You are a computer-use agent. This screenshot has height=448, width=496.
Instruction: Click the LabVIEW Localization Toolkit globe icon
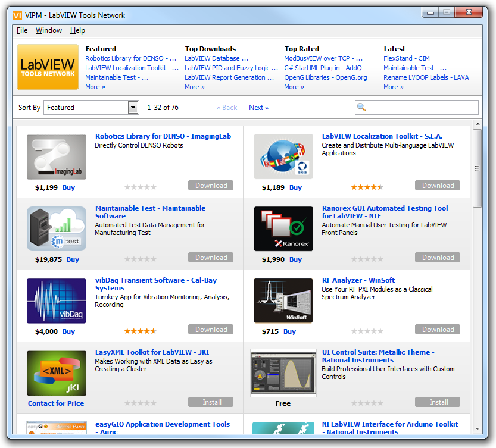coord(283,156)
